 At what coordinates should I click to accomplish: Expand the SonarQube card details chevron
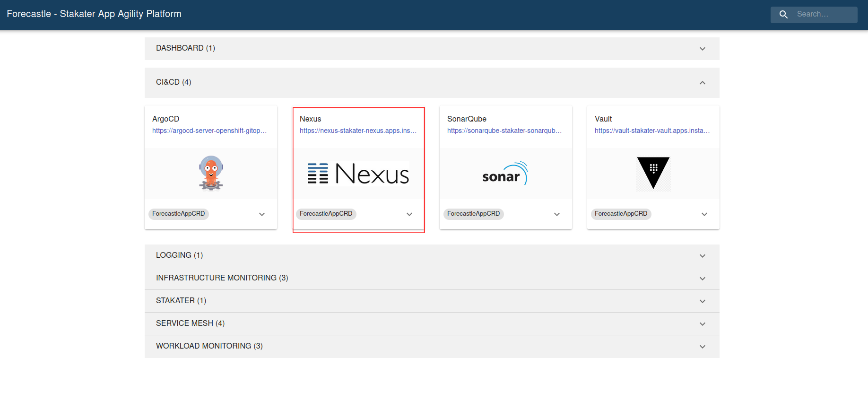[557, 214]
